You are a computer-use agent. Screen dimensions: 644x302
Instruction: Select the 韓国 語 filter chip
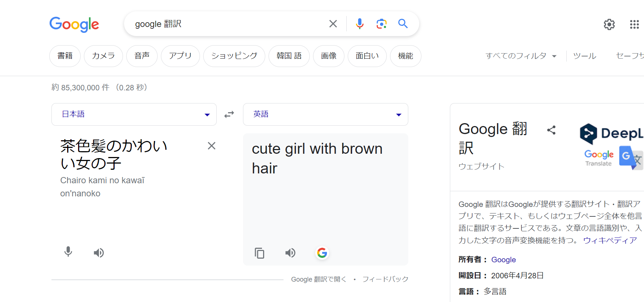click(x=289, y=56)
